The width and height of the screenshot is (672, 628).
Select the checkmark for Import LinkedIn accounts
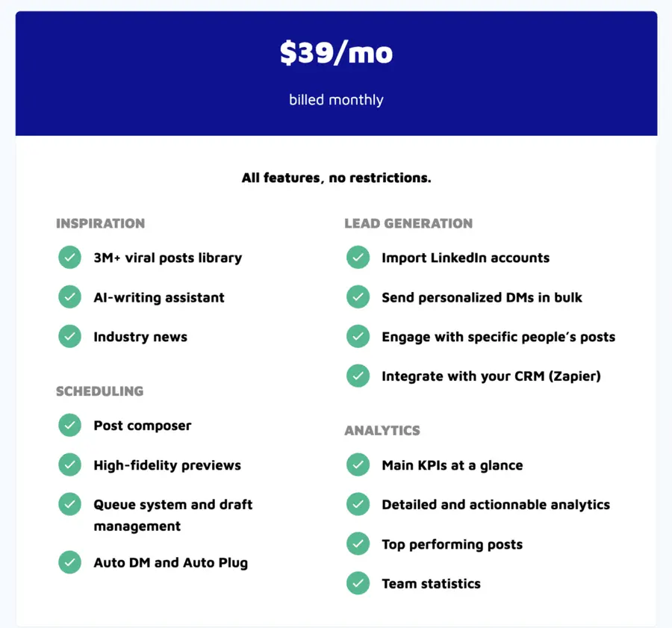click(358, 257)
